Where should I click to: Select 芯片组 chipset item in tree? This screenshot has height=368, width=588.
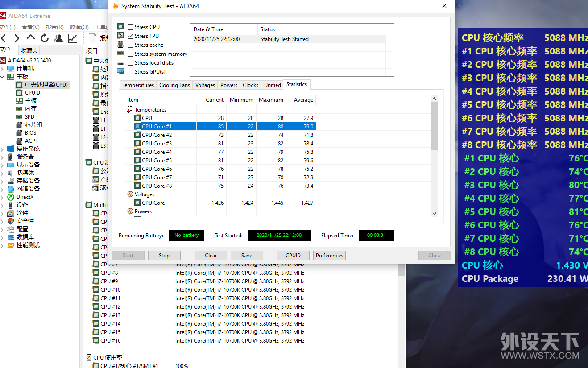[x=33, y=124]
